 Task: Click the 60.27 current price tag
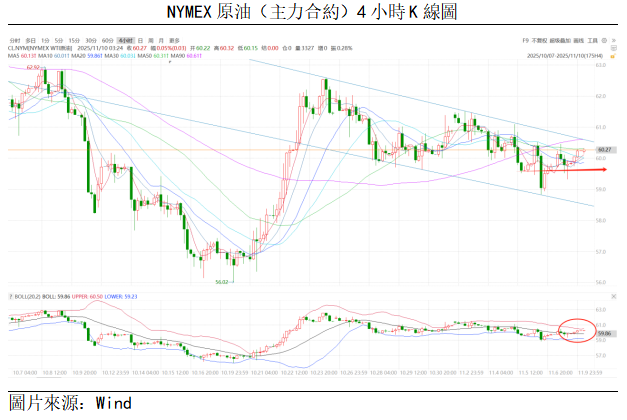[603, 149]
